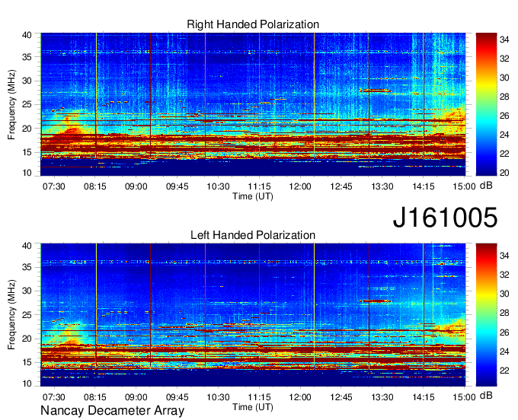
Task: Click the 10:30 time tick on the left-handed plot
Action: 218,397
